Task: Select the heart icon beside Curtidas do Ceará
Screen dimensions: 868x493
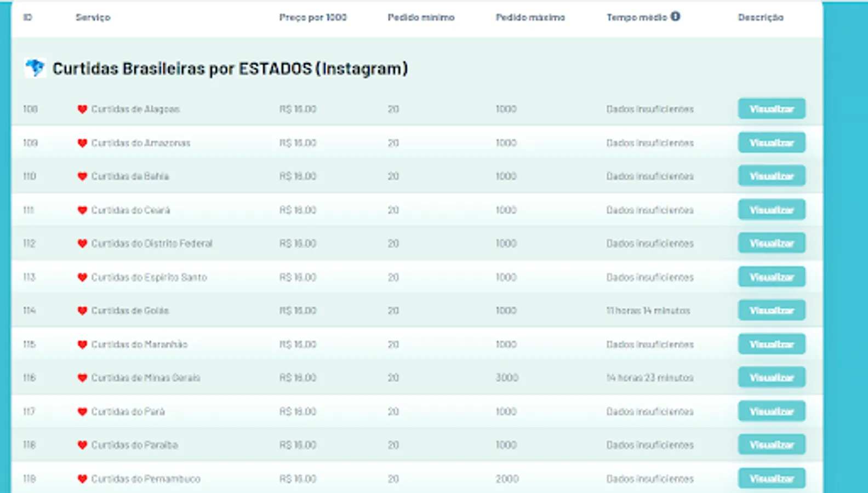Action: coord(82,210)
